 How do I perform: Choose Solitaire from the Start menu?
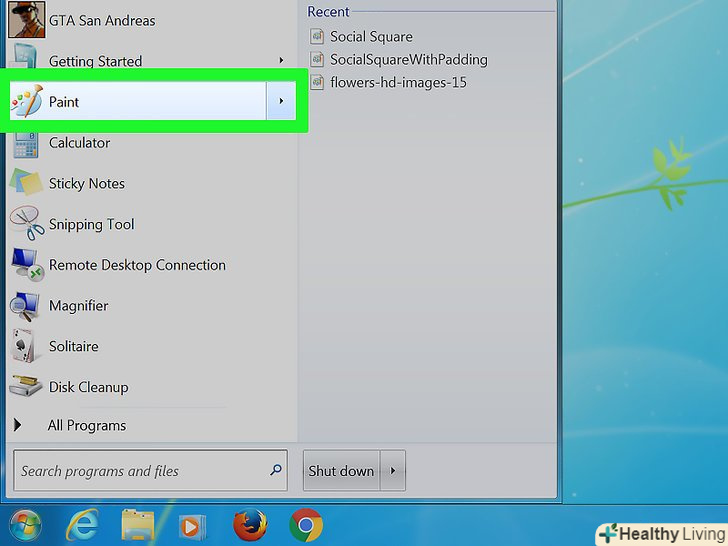point(151,346)
